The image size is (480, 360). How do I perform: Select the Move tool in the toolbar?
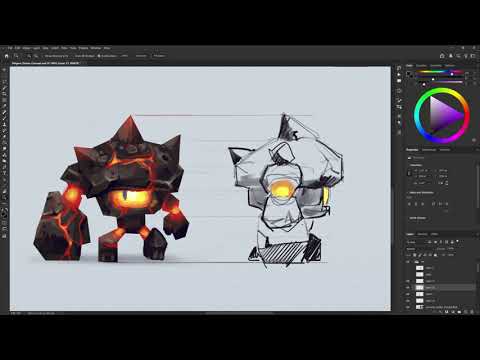pos(4,70)
